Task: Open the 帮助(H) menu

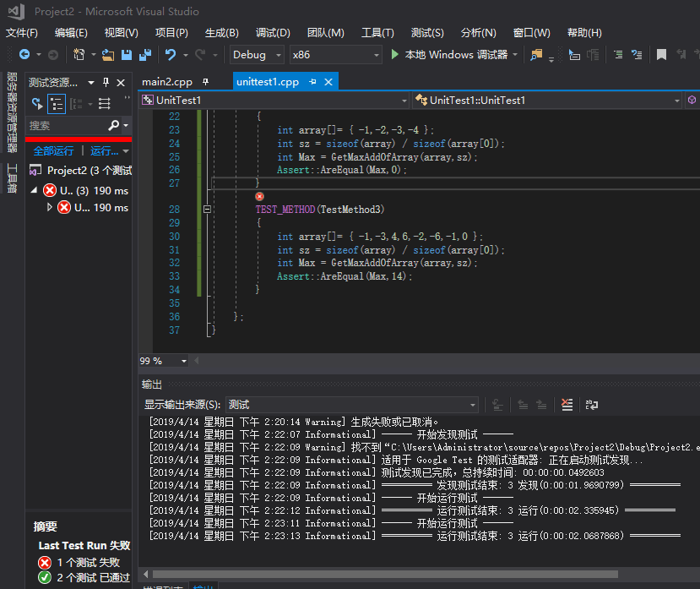Action: 584,33
